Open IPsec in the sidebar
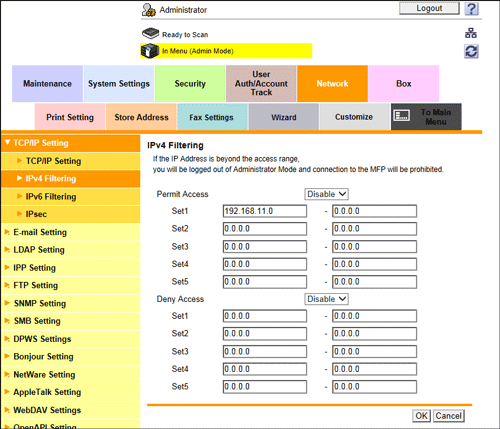Viewport: 500px width, 429px height. point(70,214)
